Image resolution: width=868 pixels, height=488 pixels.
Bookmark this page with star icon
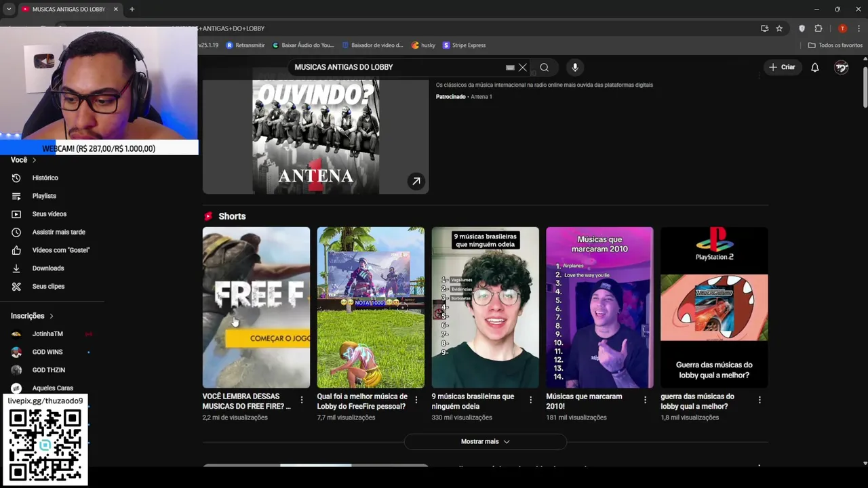(779, 28)
